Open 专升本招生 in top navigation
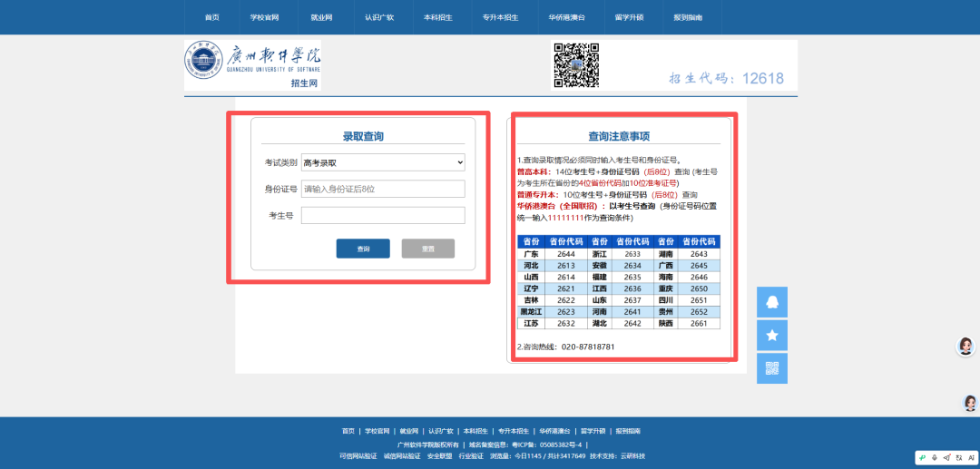 [500, 17]
